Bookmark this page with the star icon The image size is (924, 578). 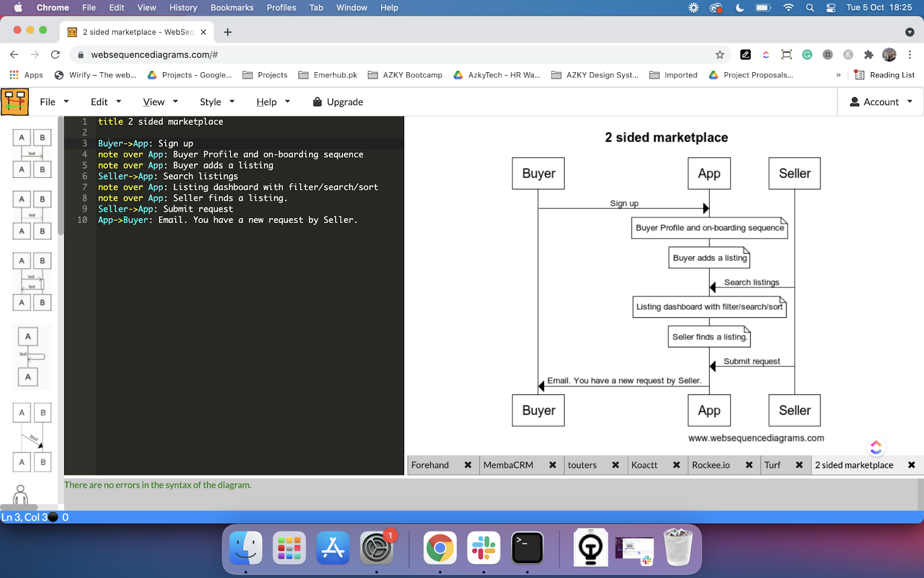720,55
